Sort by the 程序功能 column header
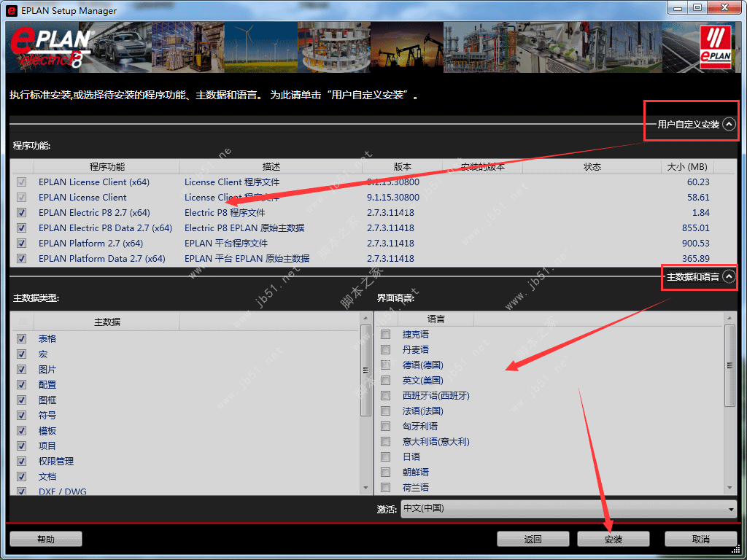The width and height of the screenshot is (747, 560). pos(107,167)
